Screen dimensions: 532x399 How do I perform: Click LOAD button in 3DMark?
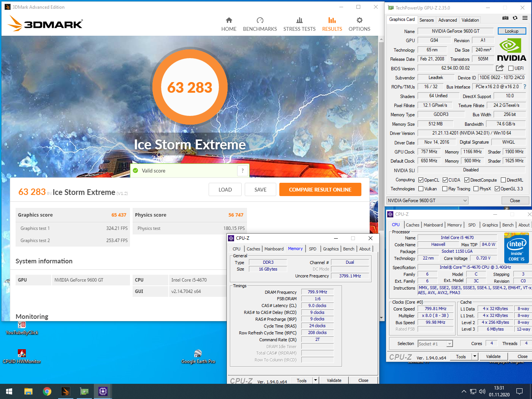225,190
